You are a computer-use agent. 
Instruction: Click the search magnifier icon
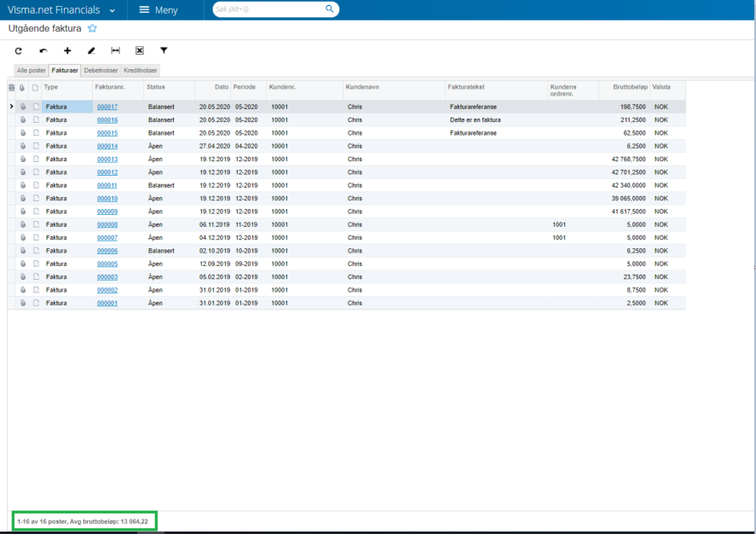point(330,9)
